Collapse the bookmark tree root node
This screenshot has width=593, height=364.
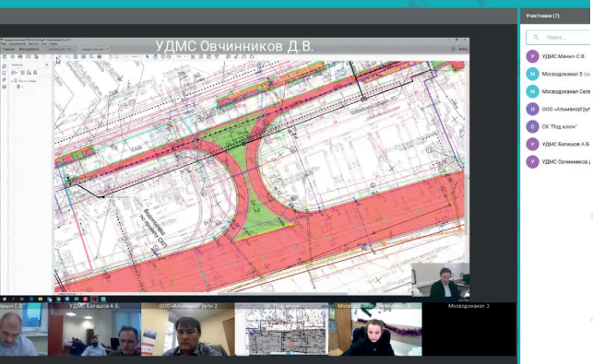[x=12, y=81]
